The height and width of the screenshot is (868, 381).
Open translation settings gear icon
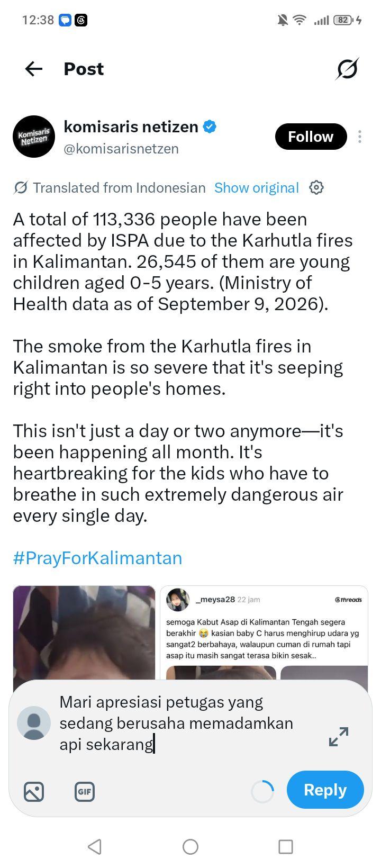click(x=316, y=187)
